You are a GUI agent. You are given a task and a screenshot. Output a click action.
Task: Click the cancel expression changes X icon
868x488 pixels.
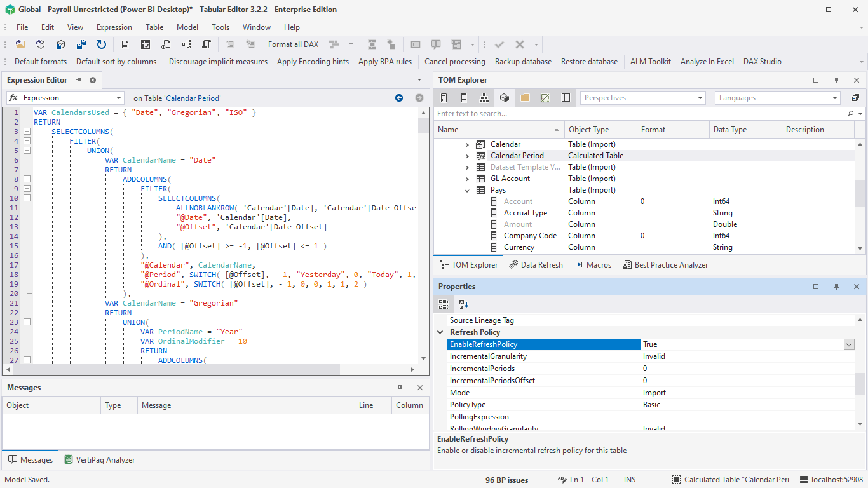click(520, 44)
